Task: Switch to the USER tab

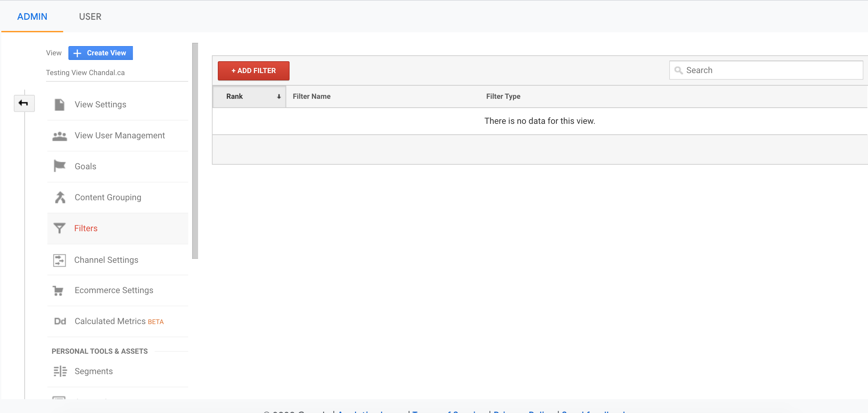Action: pyautogui.click(x=90, y=16)
